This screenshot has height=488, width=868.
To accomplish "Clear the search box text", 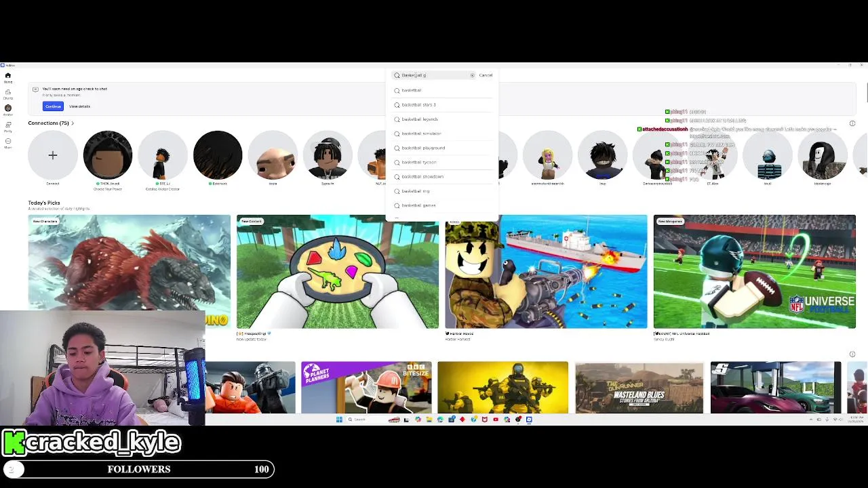I will pyautogui.click(x=472, y=75).
